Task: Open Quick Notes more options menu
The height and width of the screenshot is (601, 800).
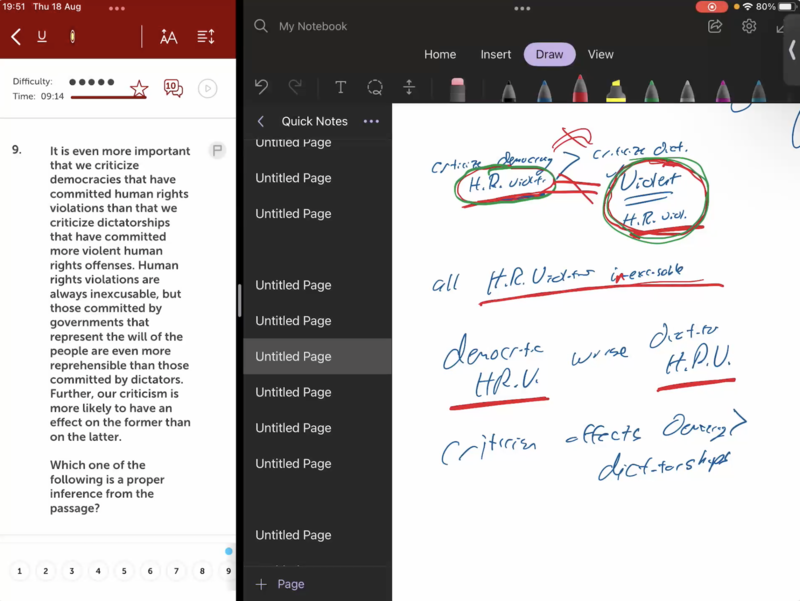Action: 371,121
